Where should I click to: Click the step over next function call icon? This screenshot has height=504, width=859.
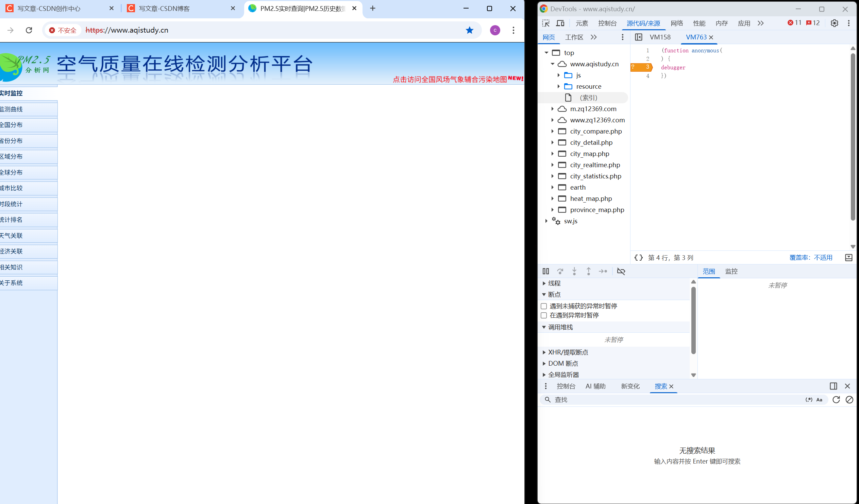click(560, 271)
